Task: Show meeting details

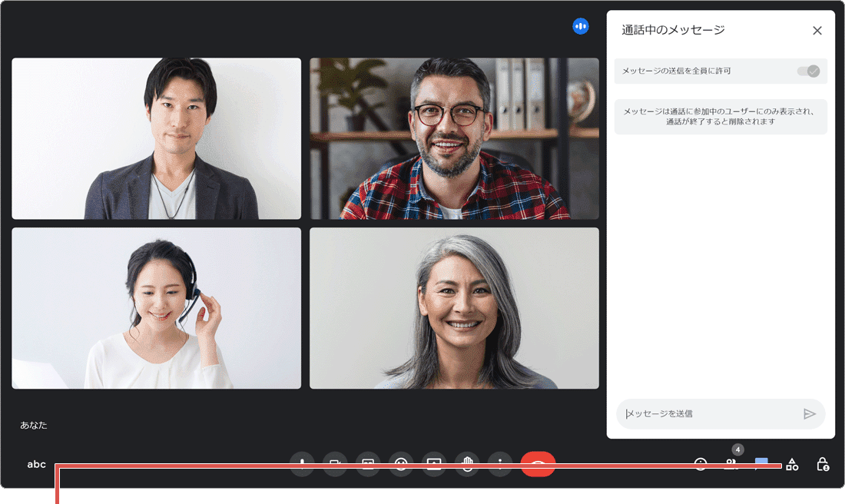Action: pyautogui.click(x=701, y=464)
